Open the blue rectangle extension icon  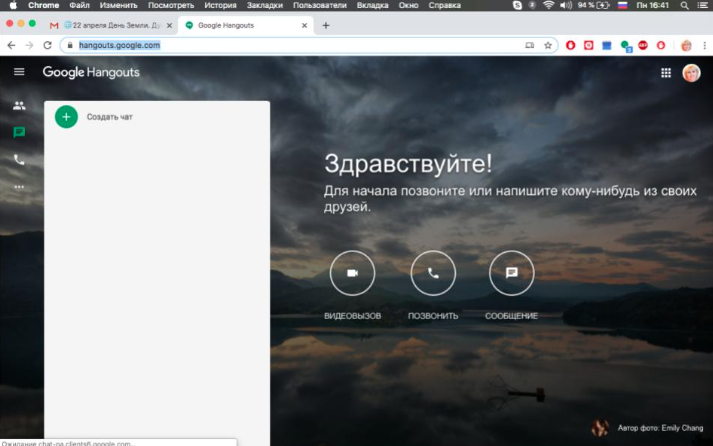607,45
